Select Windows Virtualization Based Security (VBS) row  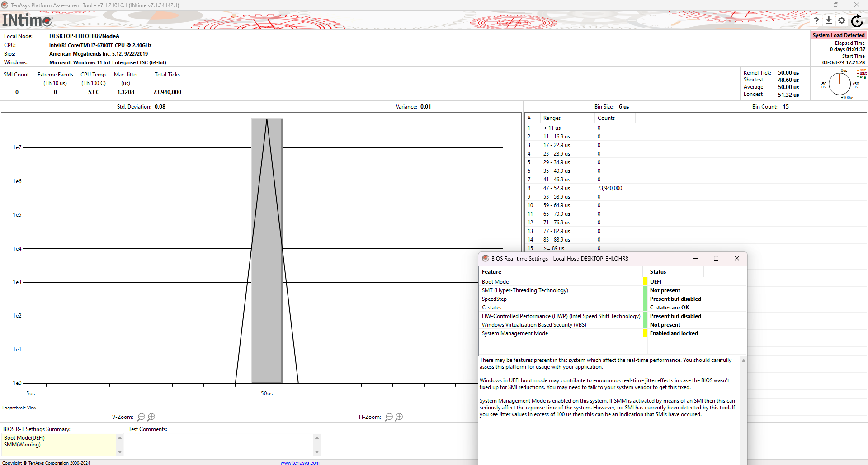click(x=613, y=325)
